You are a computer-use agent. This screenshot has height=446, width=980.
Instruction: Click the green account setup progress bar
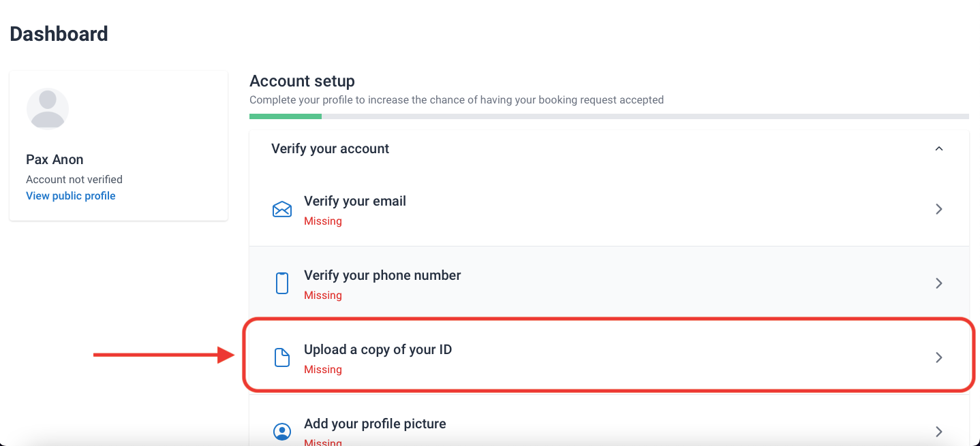pos(286,116)
